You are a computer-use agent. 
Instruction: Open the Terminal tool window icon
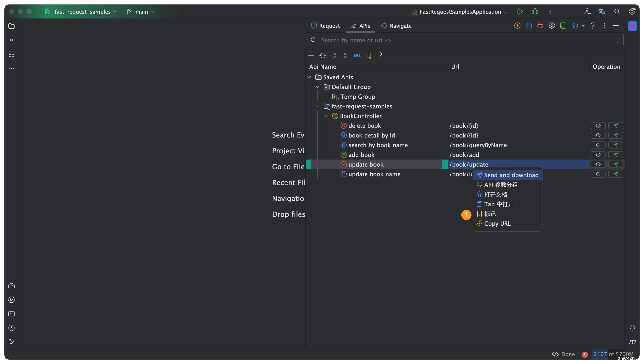tap(11, 314)
